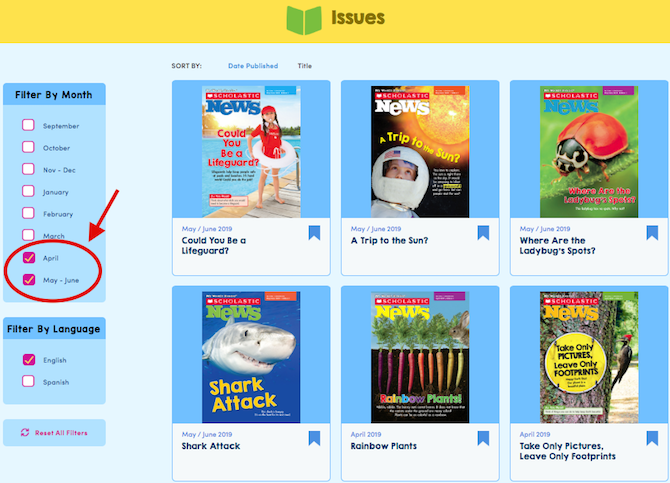Viewport: 670px width, 483px height.
Task: Click May / June 2019 date on Trip to Sun
Action: coord(376,229)
